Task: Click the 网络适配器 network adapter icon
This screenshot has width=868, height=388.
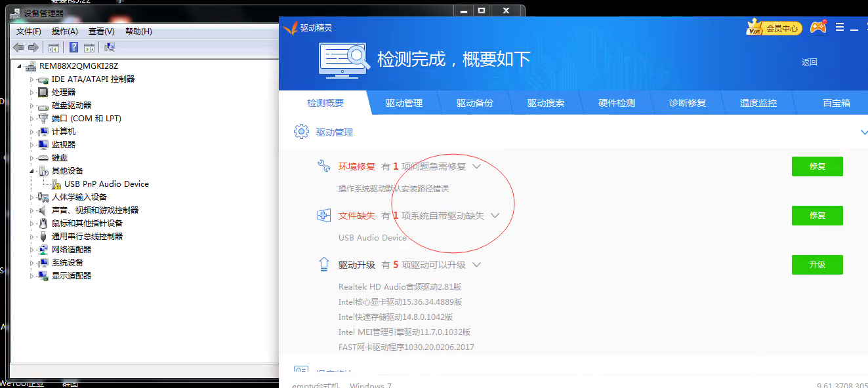Action: (43, 249)
